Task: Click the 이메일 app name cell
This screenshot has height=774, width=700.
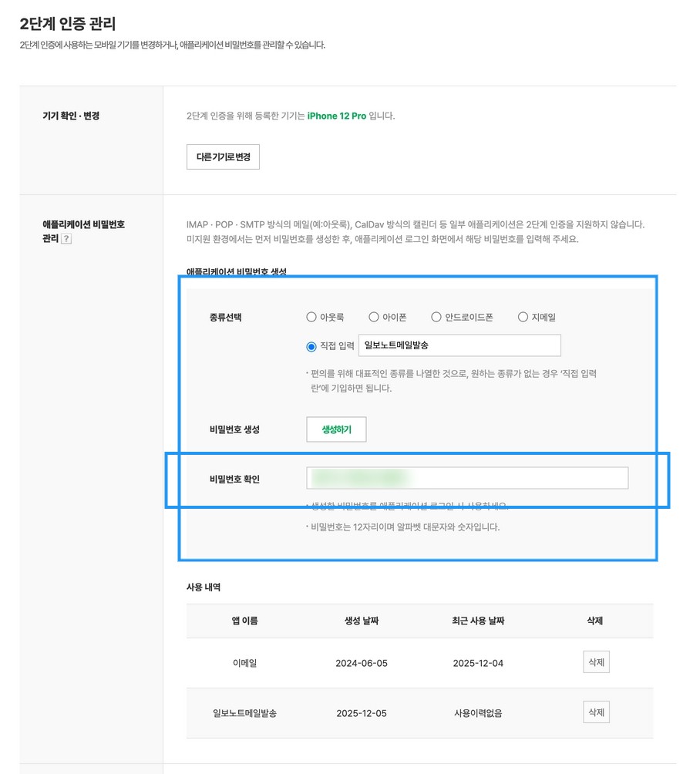Action: point(244,663)
